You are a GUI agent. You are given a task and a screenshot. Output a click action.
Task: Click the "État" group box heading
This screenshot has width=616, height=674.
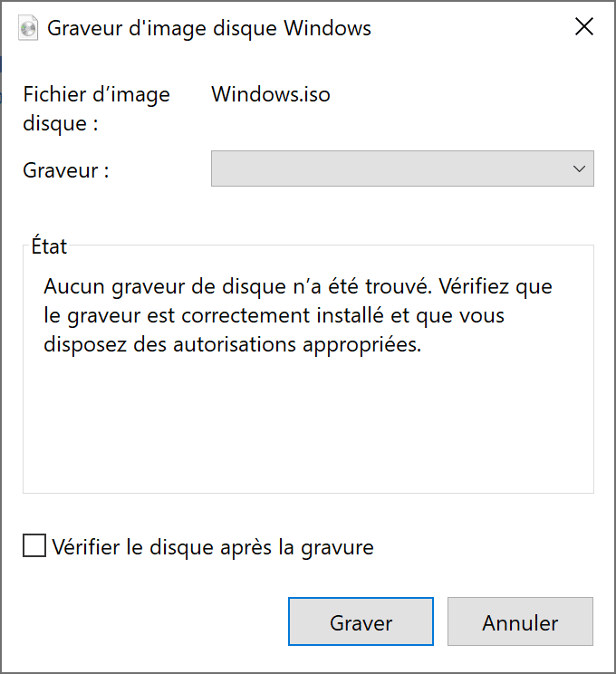(x=49, y=246)
